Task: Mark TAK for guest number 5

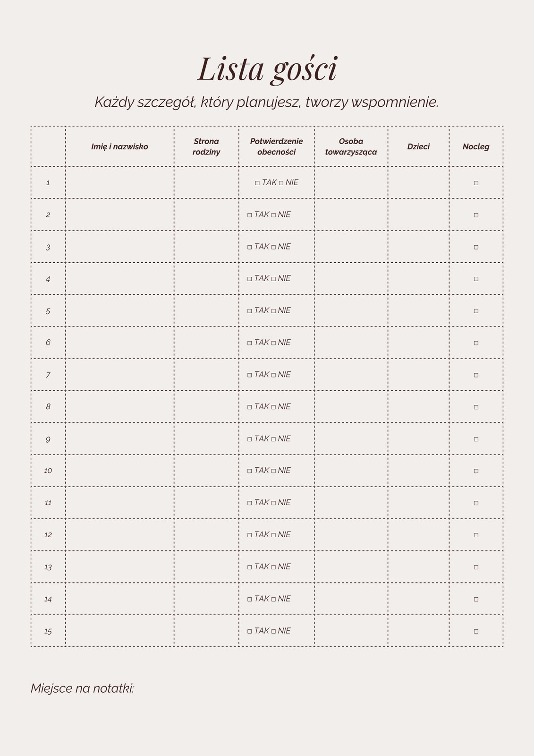Action: pyautogui.click(x=250, y=311)
